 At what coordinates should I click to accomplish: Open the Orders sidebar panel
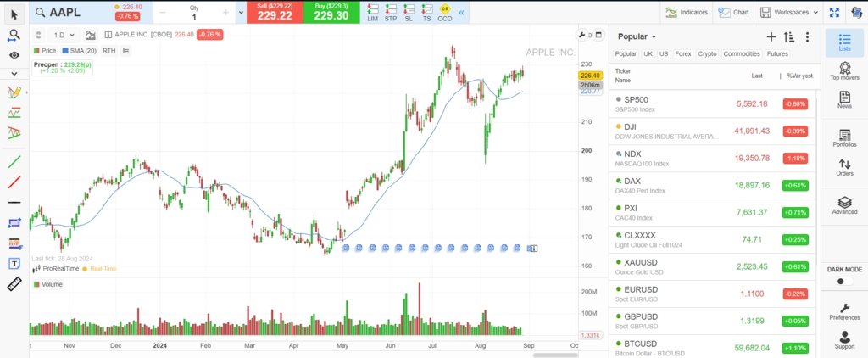[x=844, y=167]
